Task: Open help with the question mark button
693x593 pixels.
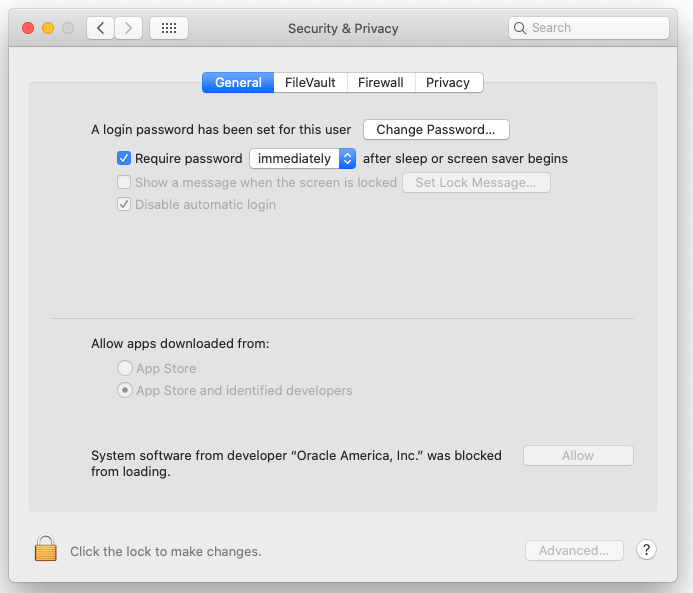Action: [646, 550]
